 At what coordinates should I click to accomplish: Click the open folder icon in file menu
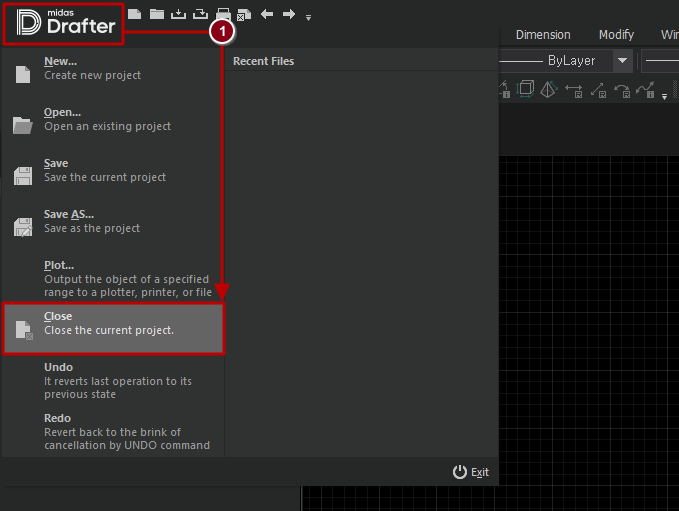[x=23, y=126]
